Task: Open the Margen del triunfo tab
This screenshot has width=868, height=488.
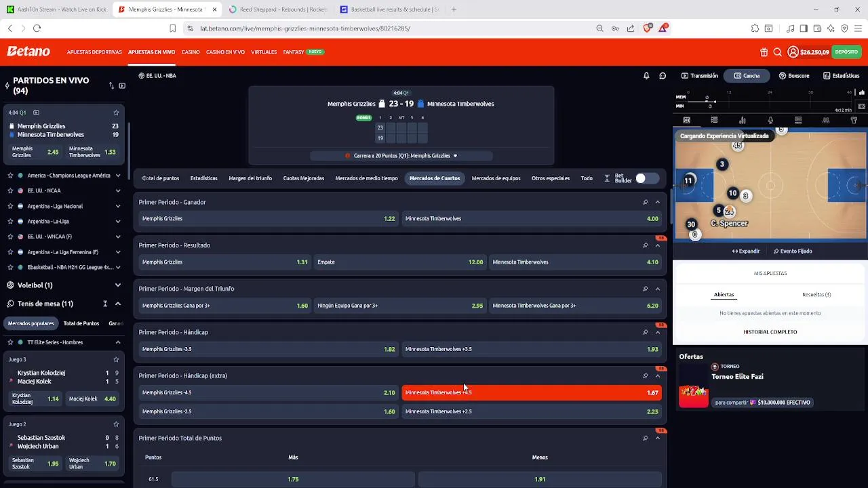Action: (250, 178)
